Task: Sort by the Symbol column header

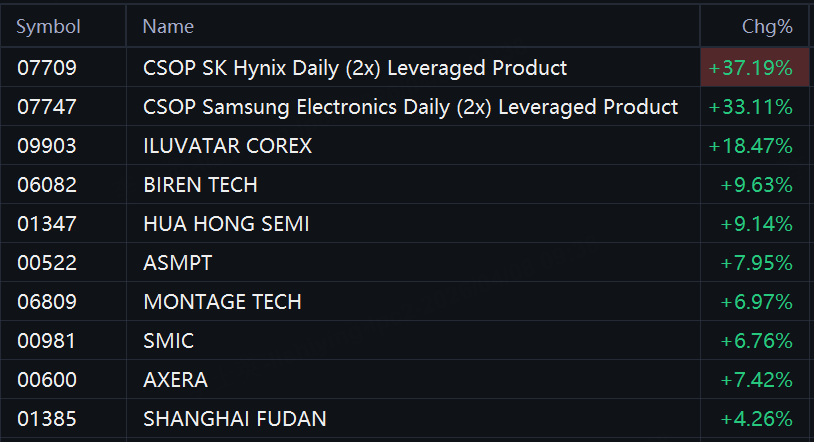Action: tap(49, 27)
